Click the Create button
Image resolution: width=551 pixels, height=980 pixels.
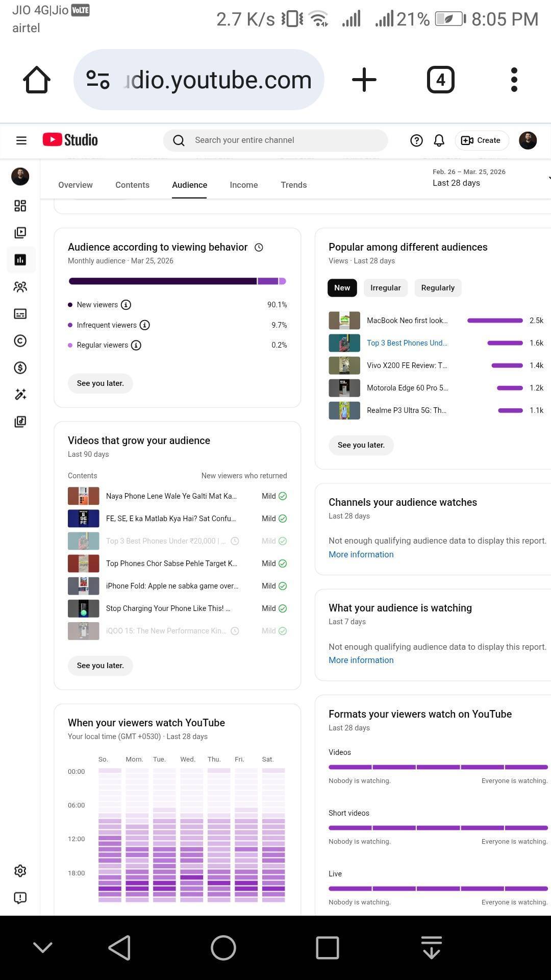pos(481,140)
